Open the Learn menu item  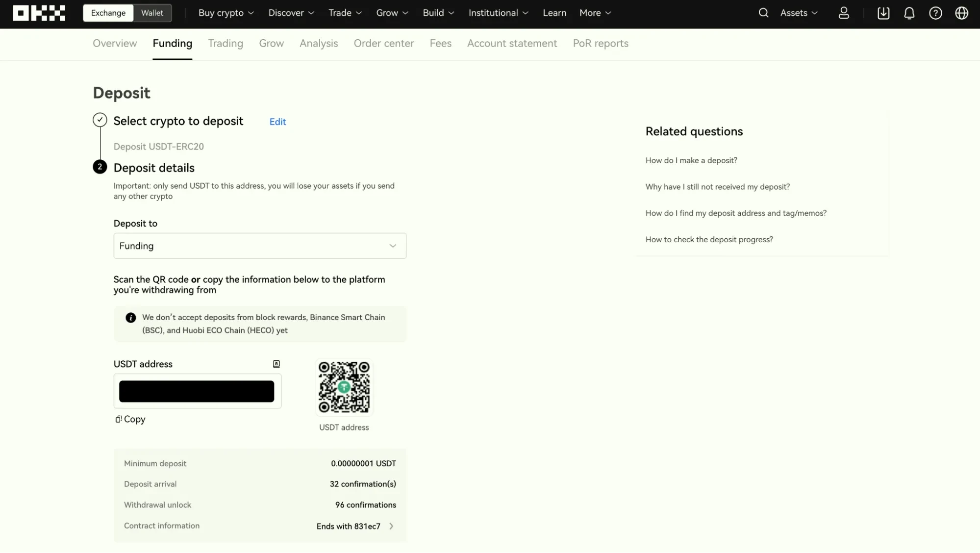554,13
